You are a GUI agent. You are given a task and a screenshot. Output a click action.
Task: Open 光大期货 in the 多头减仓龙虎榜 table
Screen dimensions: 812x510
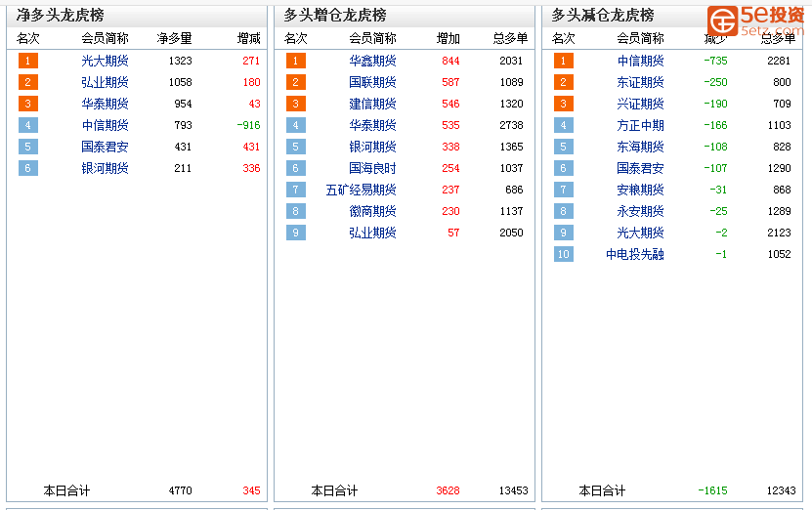640,233
